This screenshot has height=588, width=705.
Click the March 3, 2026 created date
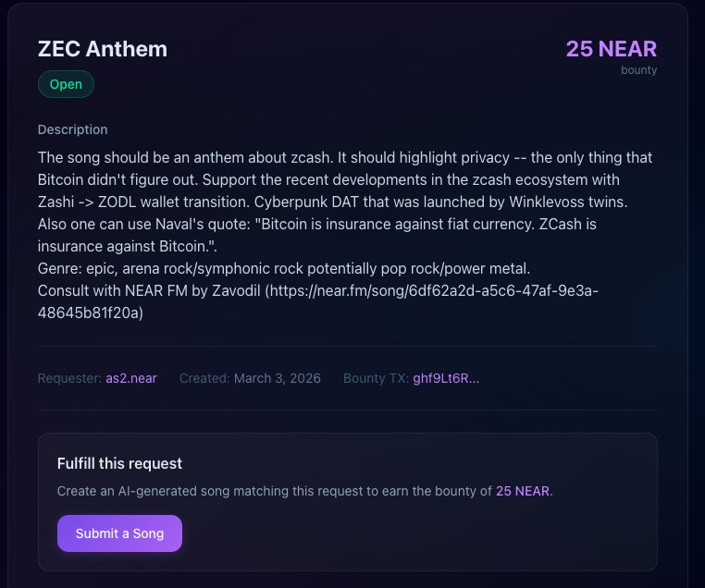point(277,378)
